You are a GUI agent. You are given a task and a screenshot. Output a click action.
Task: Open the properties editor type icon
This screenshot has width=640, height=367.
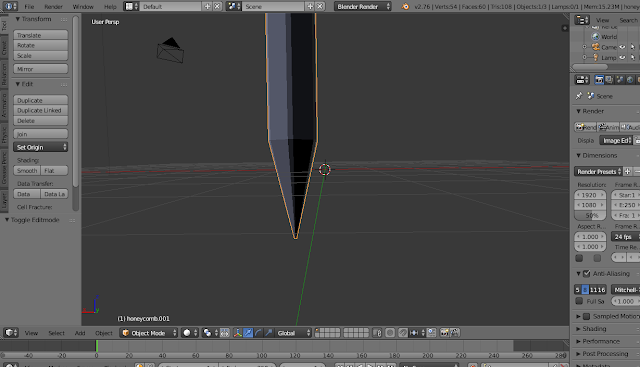pos(582,80)
